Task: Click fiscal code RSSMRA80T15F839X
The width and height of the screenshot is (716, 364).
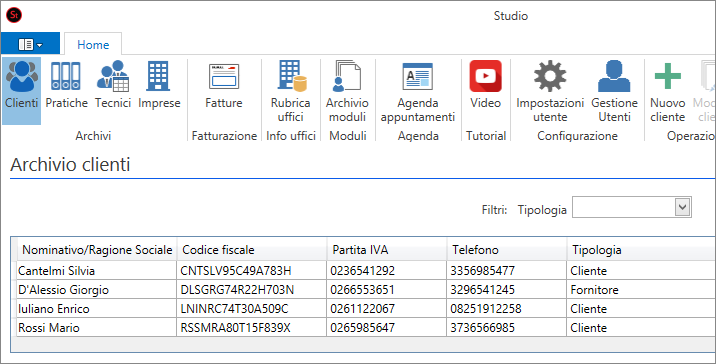Action: tap(235, 328)
